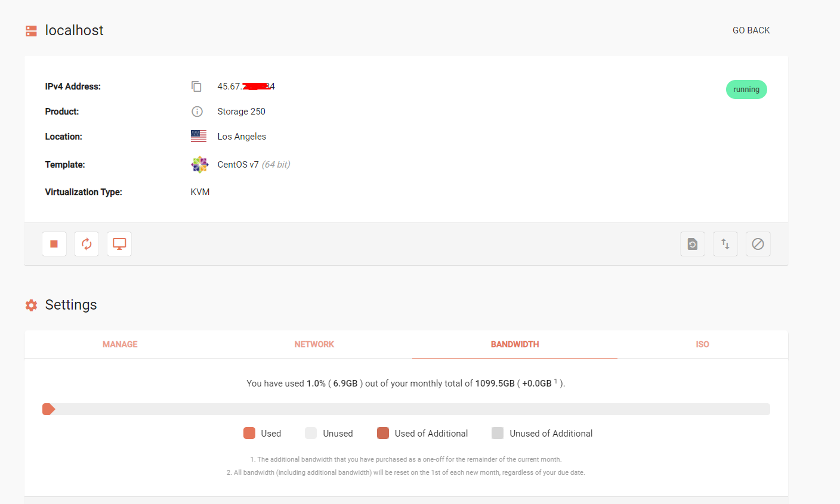The height and width of the screenshot is (504, 840).
Task: Click the up-down arrows transfer icon
Action: pyautogui.click(x=725, y=244)
